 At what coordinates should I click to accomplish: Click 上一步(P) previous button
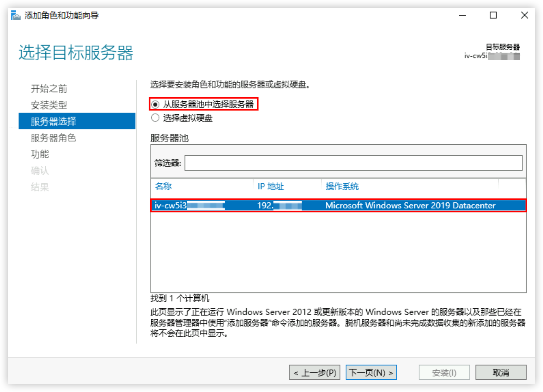pos(314,372)
